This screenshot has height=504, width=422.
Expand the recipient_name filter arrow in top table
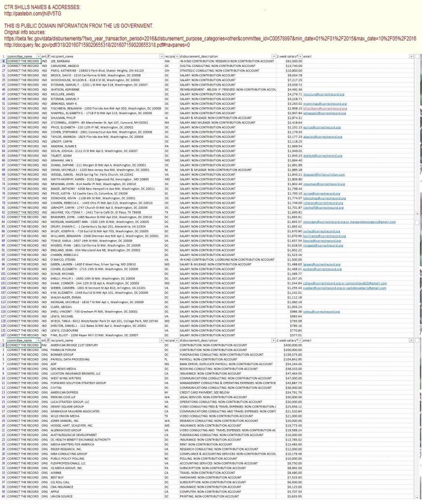click(x=161, y=57)
